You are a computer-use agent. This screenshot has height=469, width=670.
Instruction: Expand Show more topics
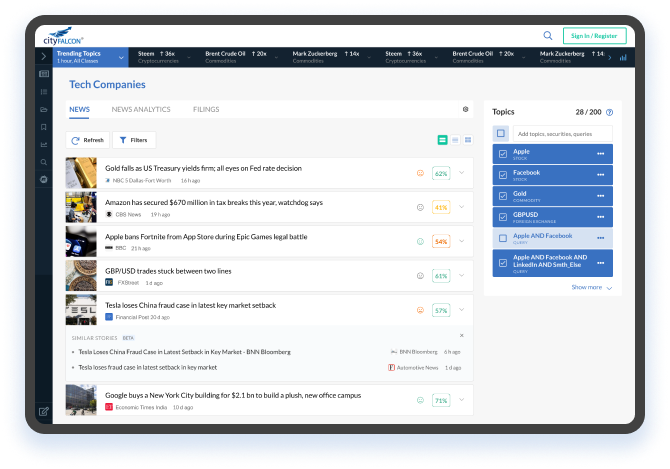point(591,287)
